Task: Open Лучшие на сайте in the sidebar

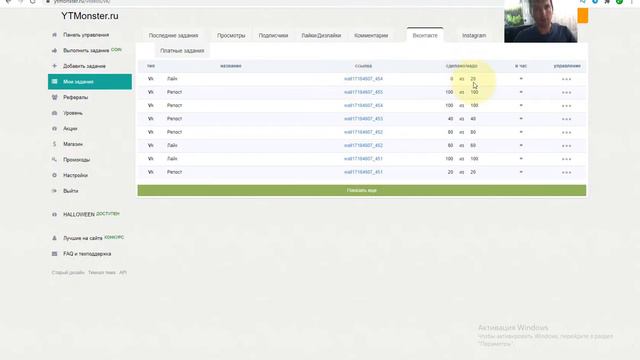Action: (x=82, y=238)
